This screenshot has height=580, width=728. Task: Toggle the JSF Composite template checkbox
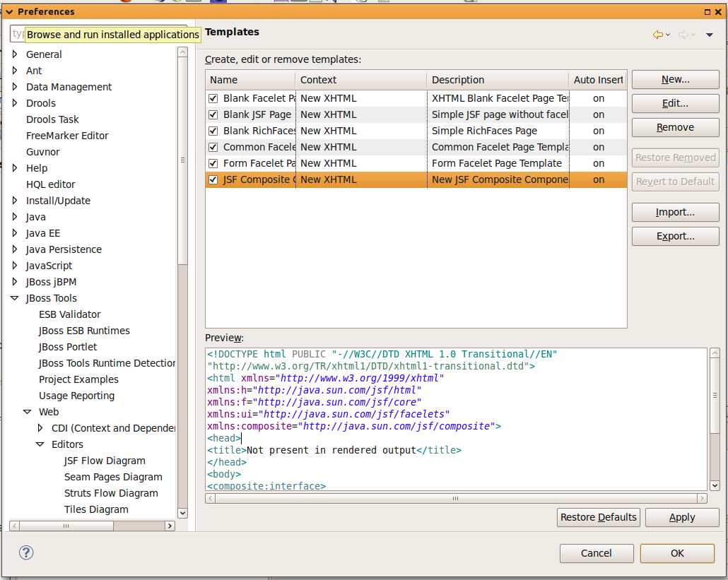click(213, 179)
